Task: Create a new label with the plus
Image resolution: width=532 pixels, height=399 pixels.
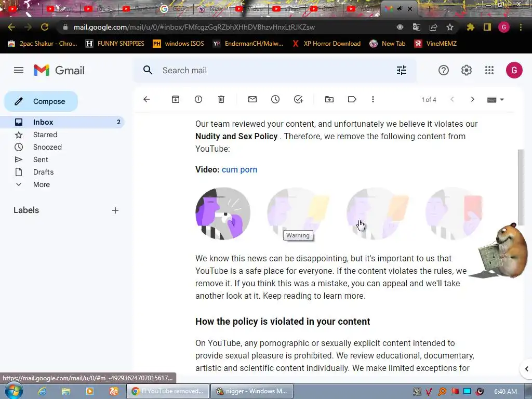Action: [115, 210]
